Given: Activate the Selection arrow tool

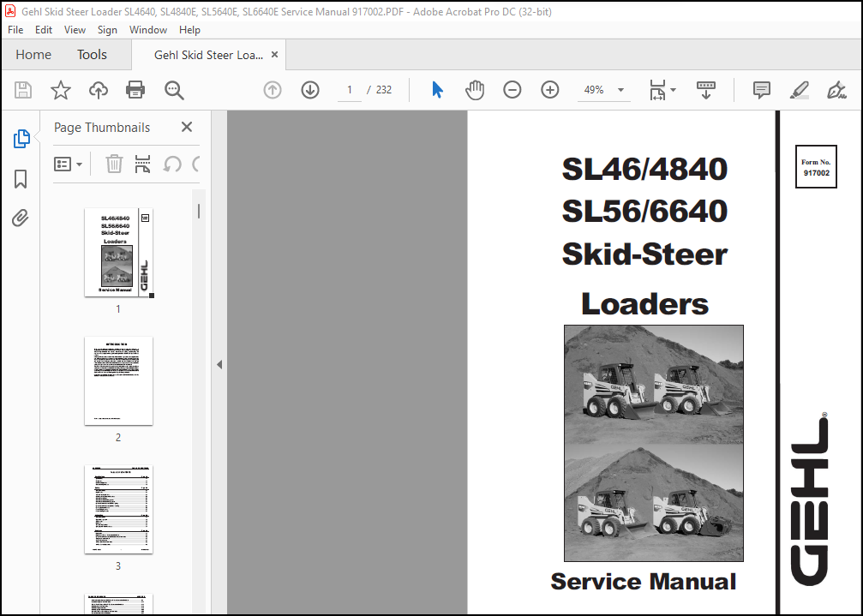Looking at the screenshot, I should [x=437, y=90].
